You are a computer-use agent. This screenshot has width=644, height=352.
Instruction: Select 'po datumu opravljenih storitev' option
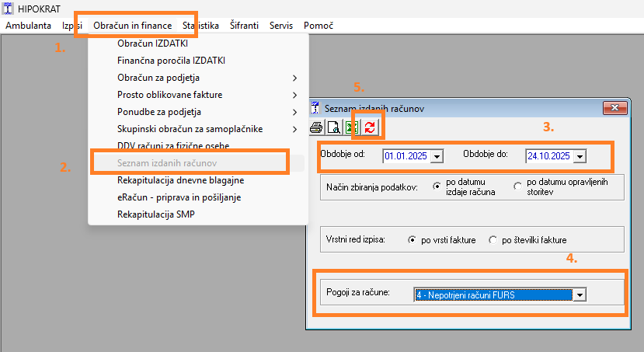(x=518, y=187)
